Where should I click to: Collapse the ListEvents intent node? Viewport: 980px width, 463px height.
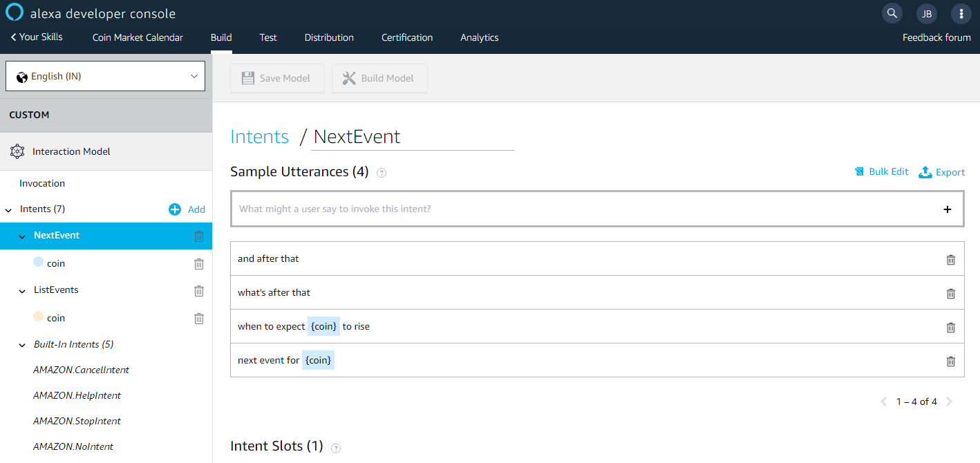[x=22, y=291]
